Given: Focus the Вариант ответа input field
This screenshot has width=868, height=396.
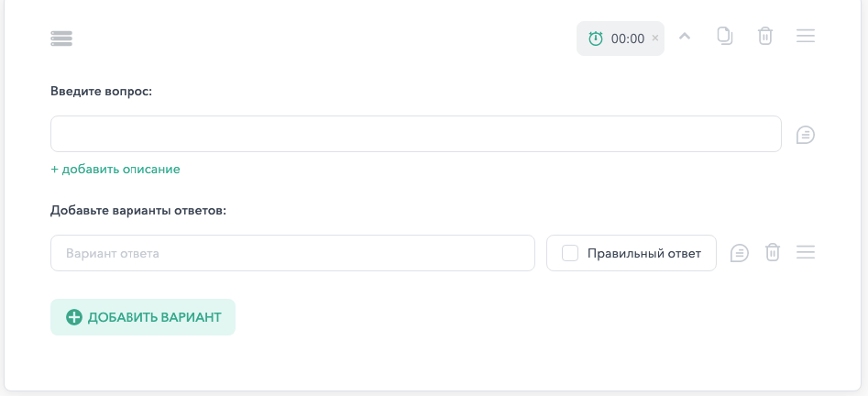Looking at the screenshot, I should (292, 253).
